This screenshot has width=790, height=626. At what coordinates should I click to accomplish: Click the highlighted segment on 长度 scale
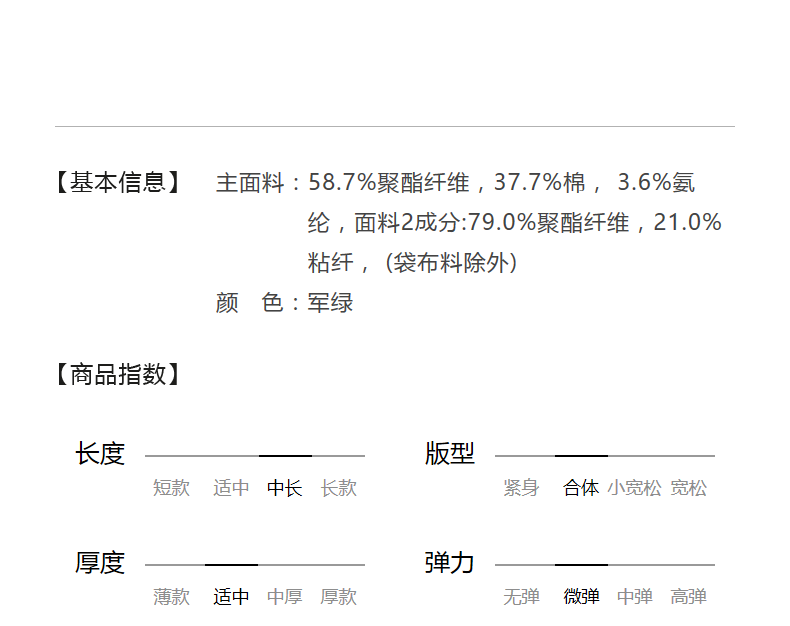(285, 456)
